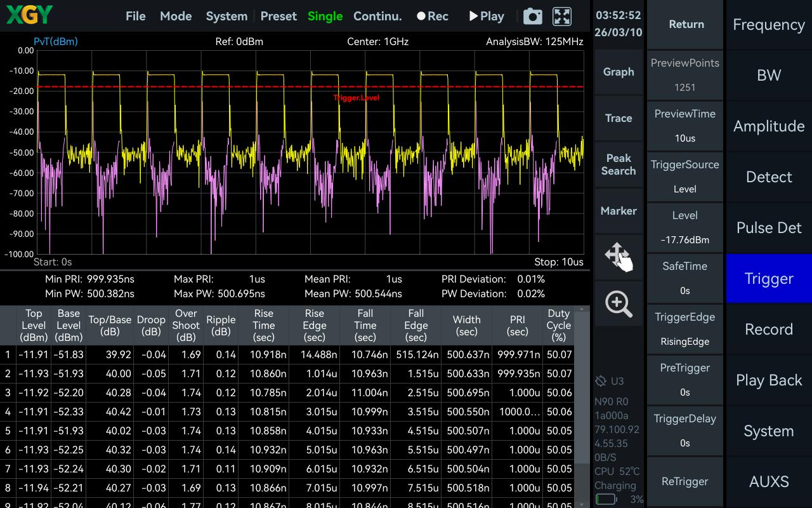Change TriggerSource Level setting
Image resolution: width=812 pixels, height=508 pixels.
(685, 177)
